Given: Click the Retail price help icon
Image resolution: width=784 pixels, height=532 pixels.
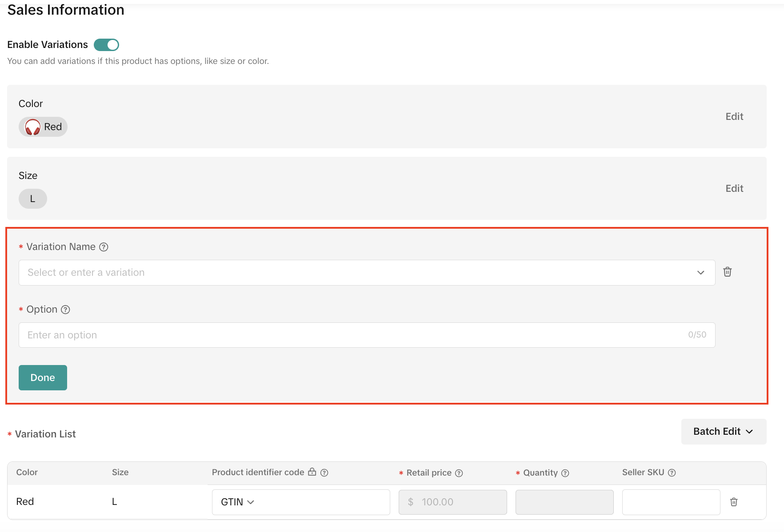Looking at the screenshot, I should coord(459,473).
